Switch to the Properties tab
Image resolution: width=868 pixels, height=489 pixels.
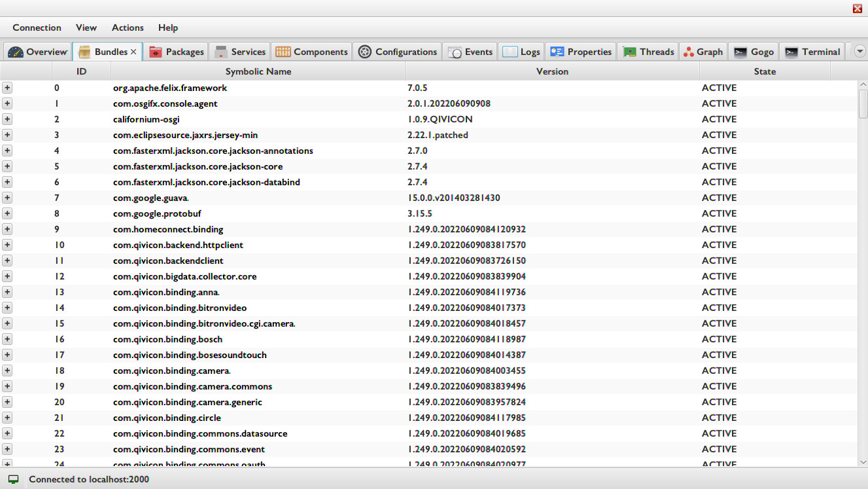tap(581, 52)
